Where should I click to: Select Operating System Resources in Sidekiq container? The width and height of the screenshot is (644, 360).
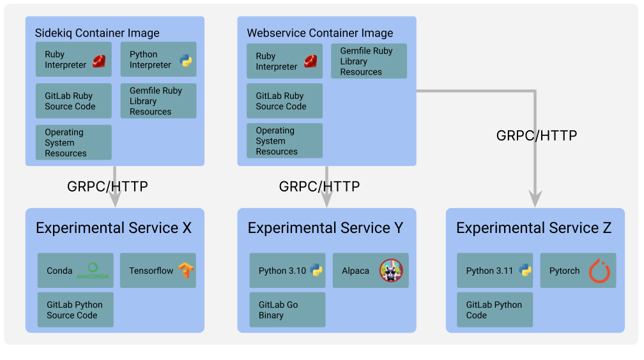click(x=73, y=142)
